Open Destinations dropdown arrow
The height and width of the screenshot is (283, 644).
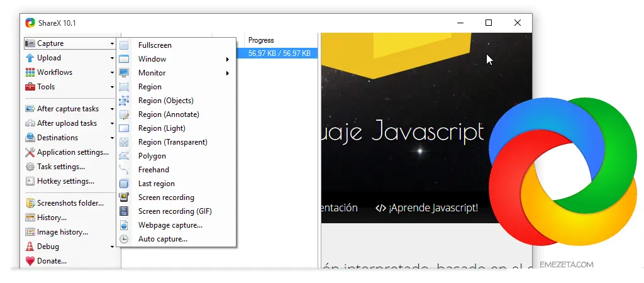[112, 138]
